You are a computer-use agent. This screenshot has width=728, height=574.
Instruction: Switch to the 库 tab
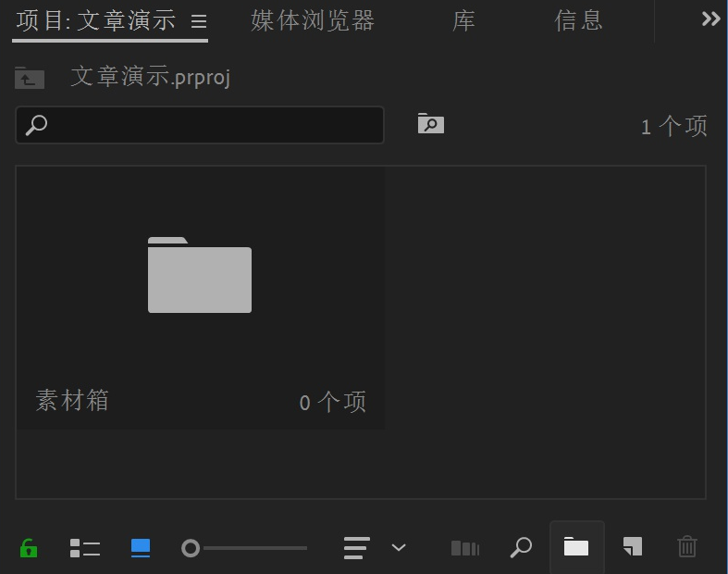(x=463, y=21)
